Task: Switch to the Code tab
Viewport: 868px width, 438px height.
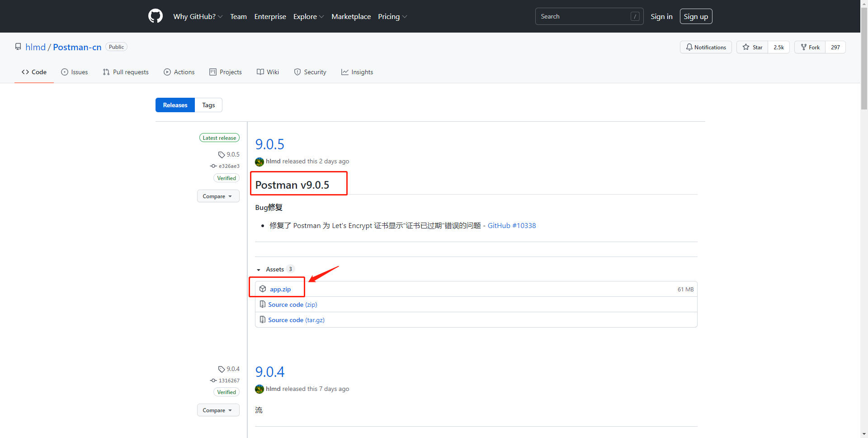Action: pos(34,72)
